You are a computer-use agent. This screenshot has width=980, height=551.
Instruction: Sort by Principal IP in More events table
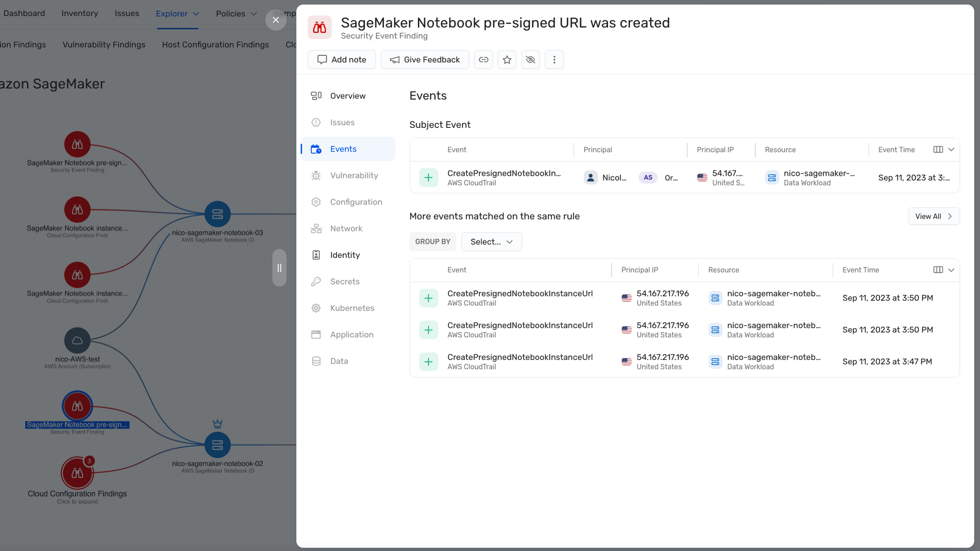[x=639, y=270]
